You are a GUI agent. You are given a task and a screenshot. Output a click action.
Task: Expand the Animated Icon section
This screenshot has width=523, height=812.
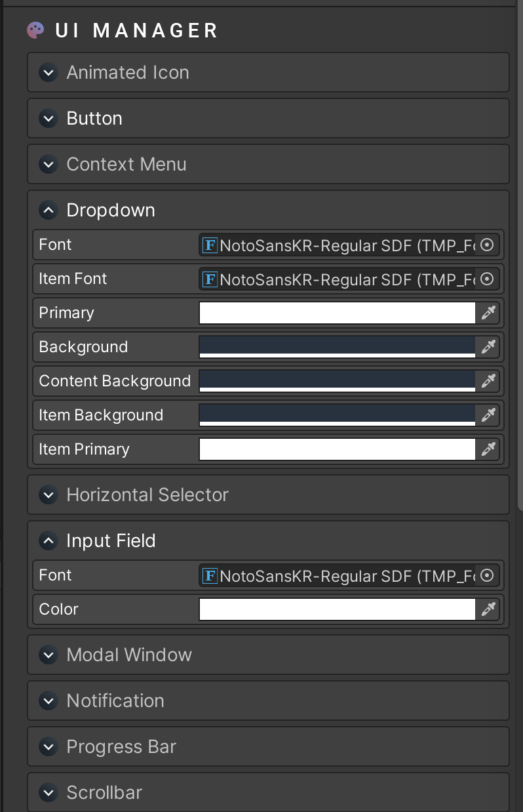point(48,72)
